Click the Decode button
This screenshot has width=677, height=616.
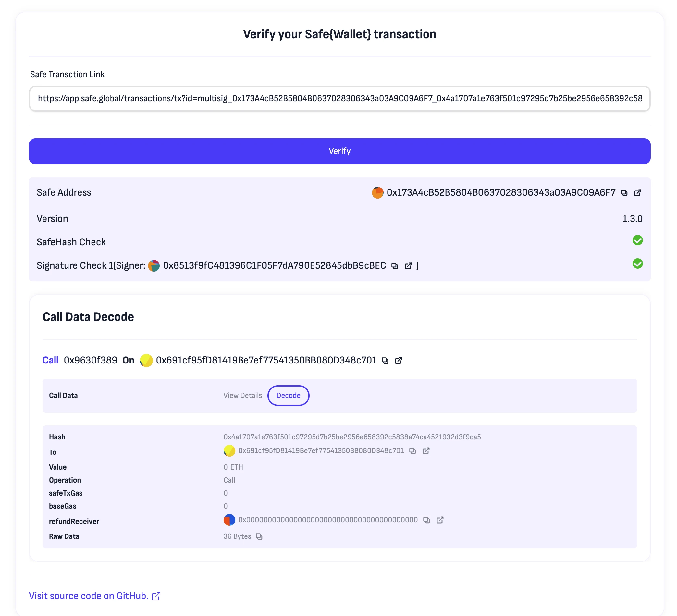click(x=288, y=396)
